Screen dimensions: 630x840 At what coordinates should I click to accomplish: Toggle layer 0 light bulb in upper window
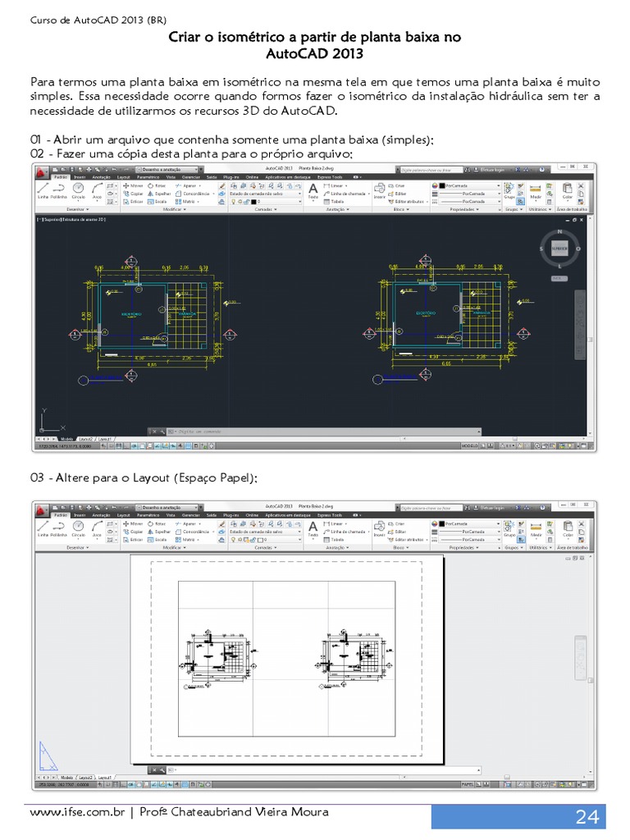[234, 202]
